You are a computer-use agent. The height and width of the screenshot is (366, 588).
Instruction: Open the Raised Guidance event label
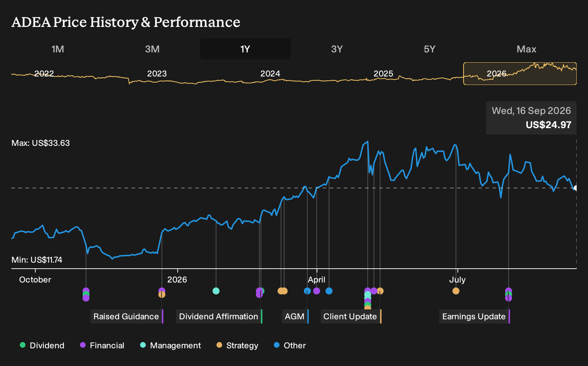click(127, 316)
